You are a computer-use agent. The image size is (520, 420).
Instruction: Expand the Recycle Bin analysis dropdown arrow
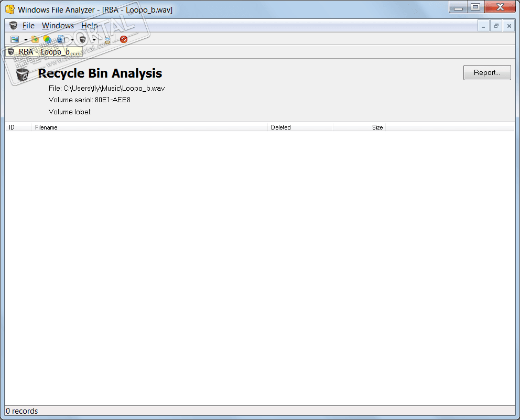pyautogui.click(x=94, y=40)
